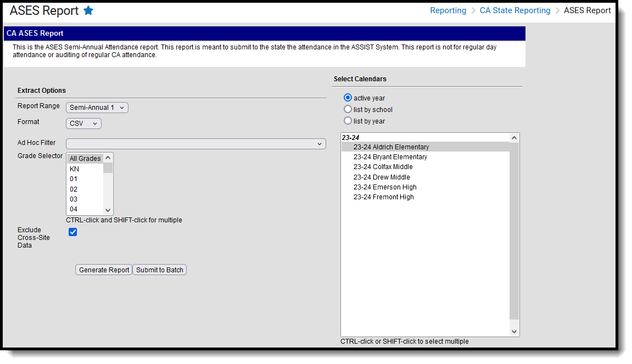The image size is (632, 364).
Task: Select All Grades in Grade Selector
Action: tap(85, 159)
